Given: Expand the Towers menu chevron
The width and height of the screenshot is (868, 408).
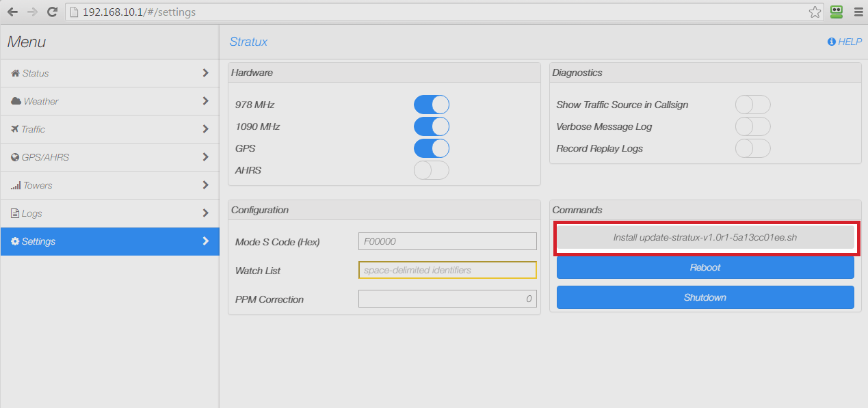Looking at the screenshot, I should pyautogui.click(x=205, y=185).
